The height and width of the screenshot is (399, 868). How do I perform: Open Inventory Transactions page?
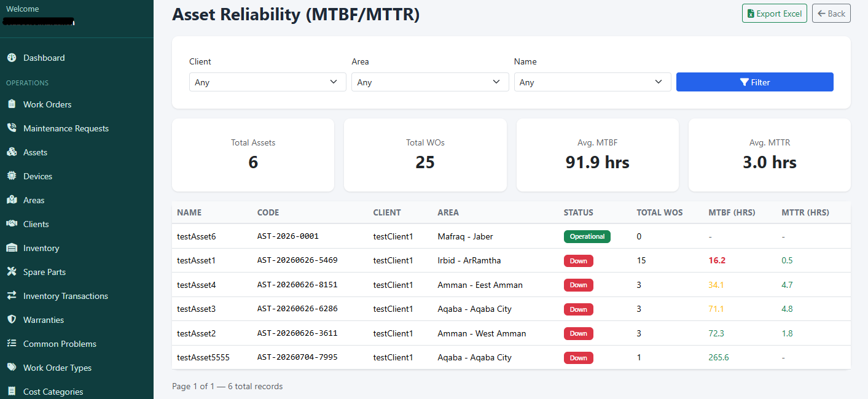(66, 296)
